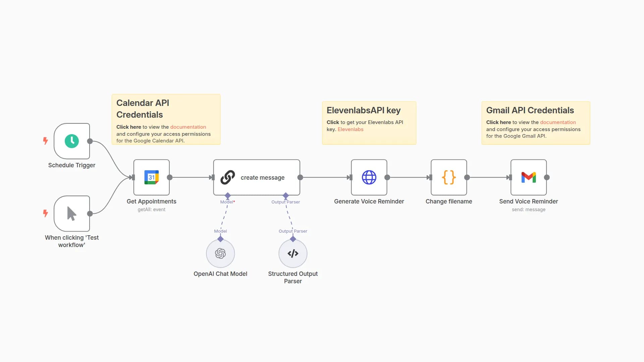The image size is (644, 362).
Task: Open documentation link in Calendar API note
Action: click(x=188, y=127)
